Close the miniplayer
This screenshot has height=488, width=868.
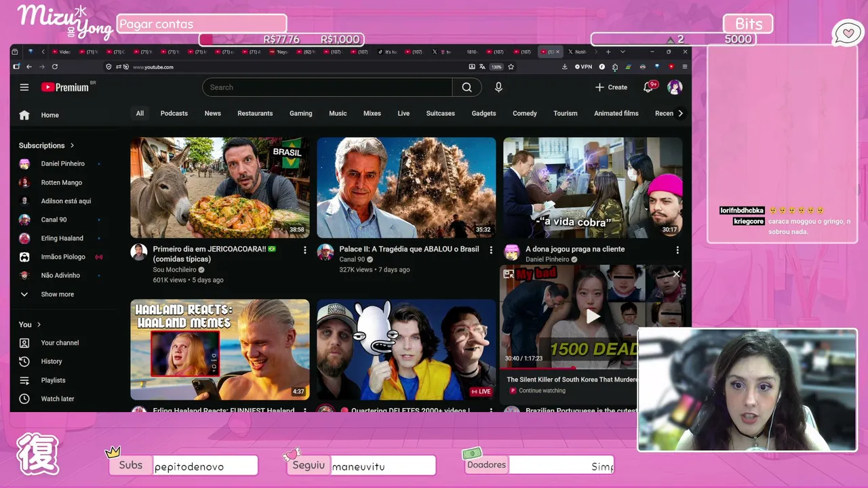(x=676, y=274)
